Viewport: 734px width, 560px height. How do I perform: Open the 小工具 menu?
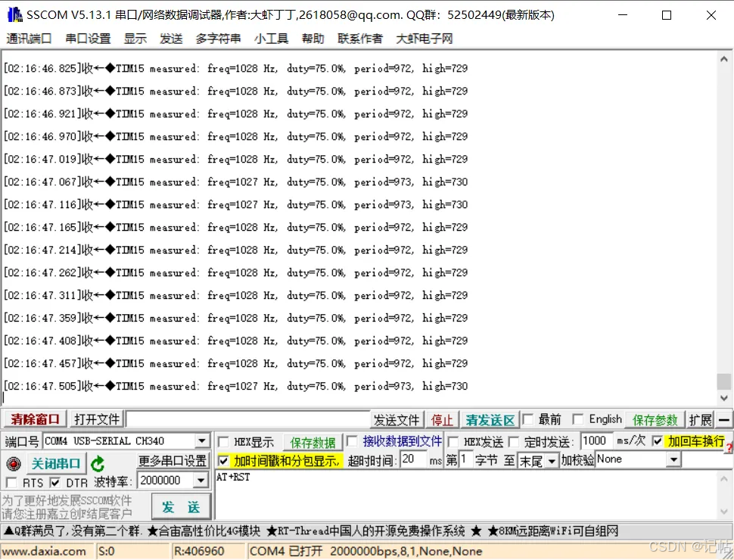(272, 39)
